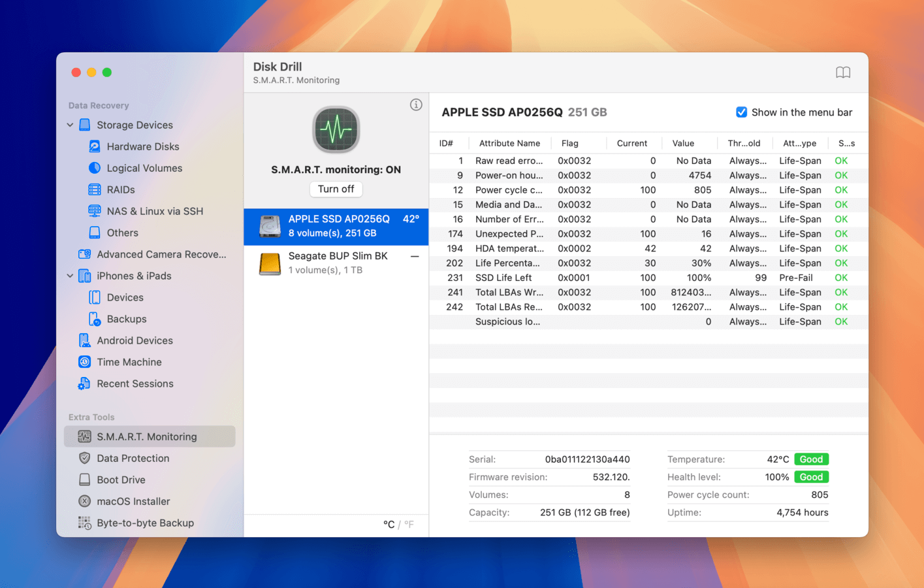
Task: Select APPLE SSD AP0256Q disk entry
Action: click(x=336, y=227)
